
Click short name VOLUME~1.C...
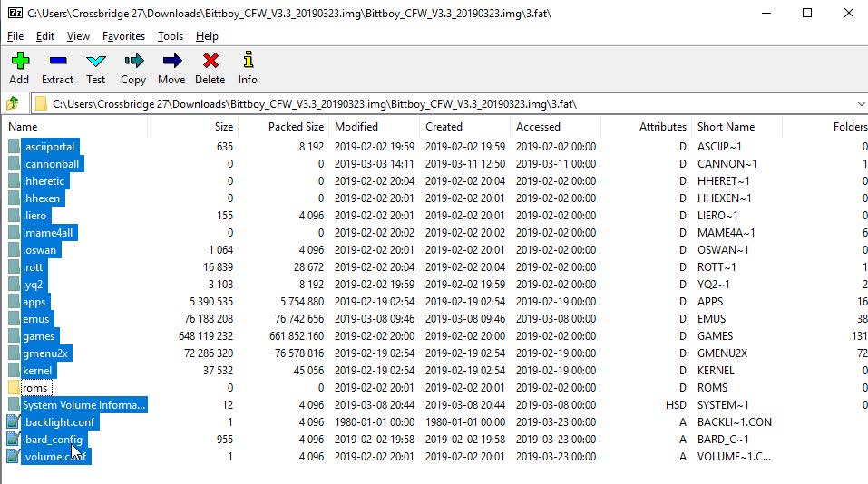[734, 456]
